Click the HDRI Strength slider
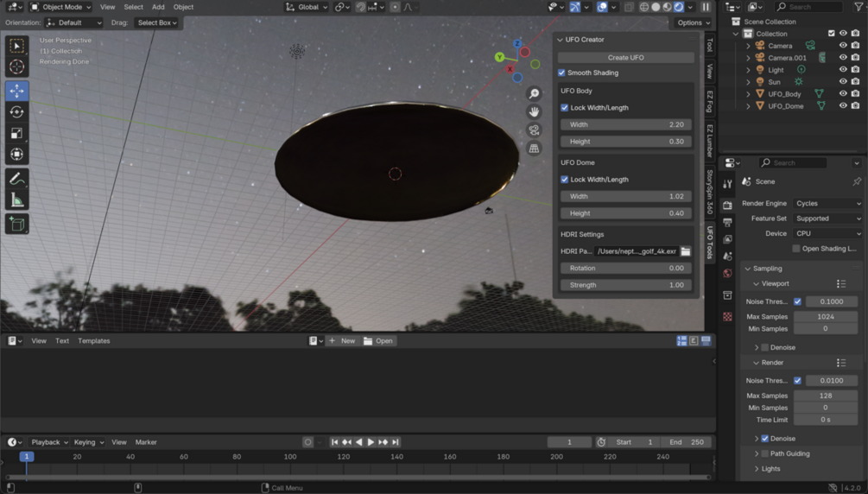The image size is (868, 494). pyautogui.click(x=625, y=285)
